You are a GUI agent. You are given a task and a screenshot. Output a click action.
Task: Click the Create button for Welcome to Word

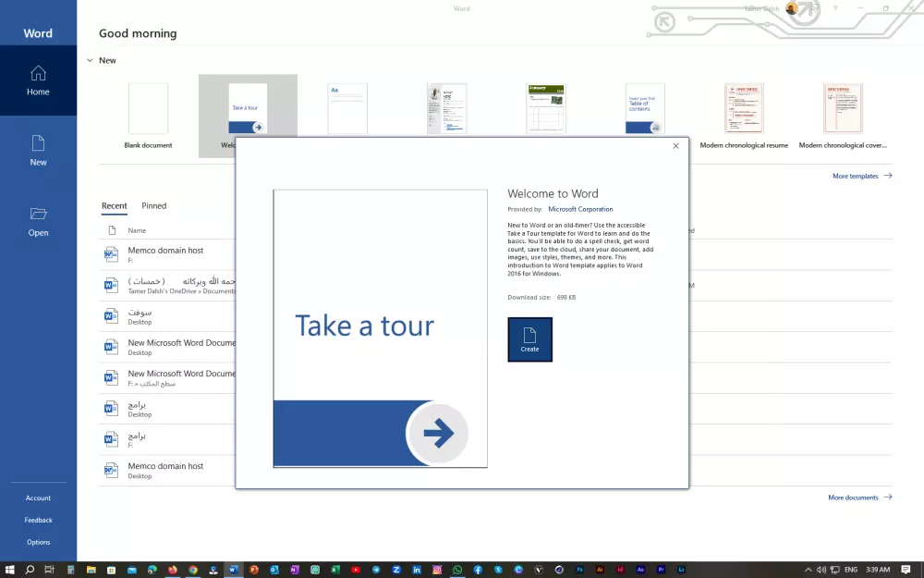[529, 339]
